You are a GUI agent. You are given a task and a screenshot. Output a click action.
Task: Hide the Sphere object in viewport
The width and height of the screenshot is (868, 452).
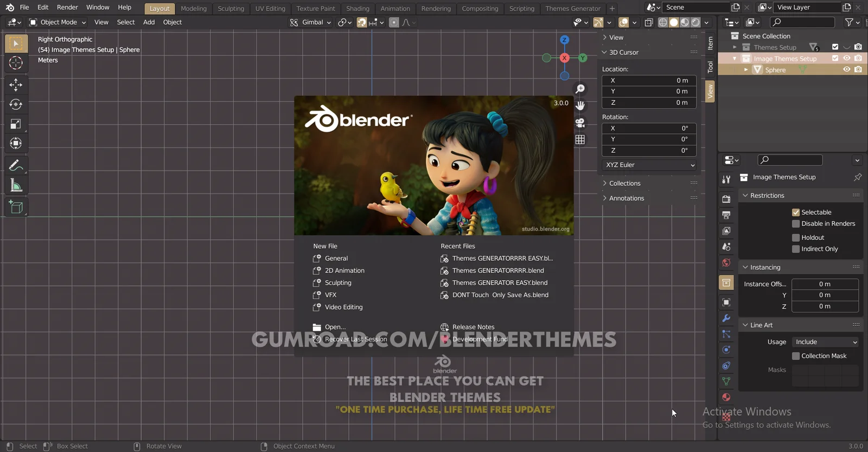[846, 69]
